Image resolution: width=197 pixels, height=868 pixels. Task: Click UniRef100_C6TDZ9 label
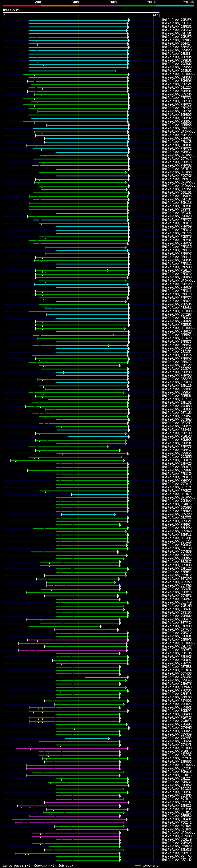(177, 494)
